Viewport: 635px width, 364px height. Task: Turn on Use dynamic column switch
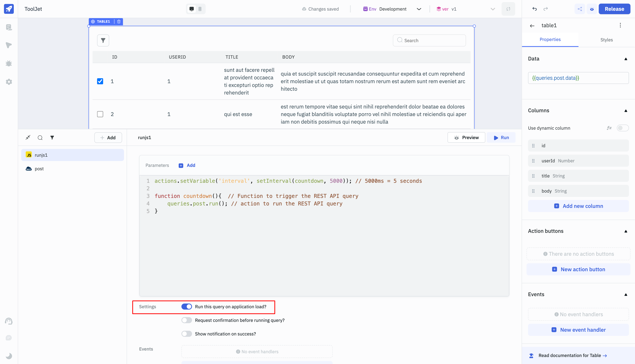coord(622,128)
